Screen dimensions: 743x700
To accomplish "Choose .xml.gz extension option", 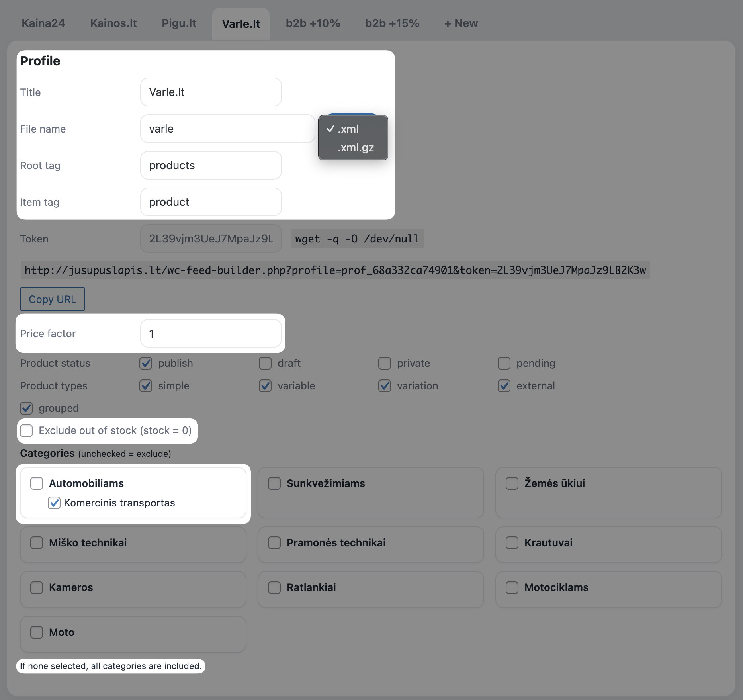I will tap(353, 147).
